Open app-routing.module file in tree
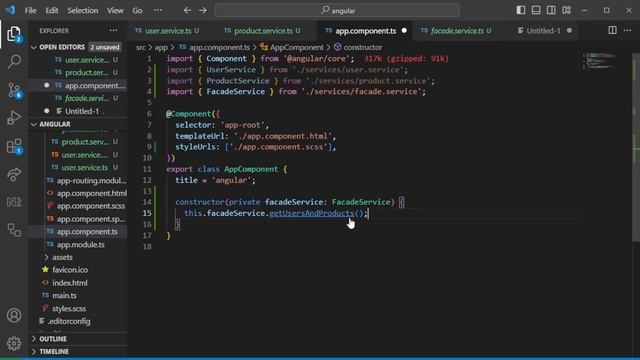640x360 pixels. click(91, 180)
